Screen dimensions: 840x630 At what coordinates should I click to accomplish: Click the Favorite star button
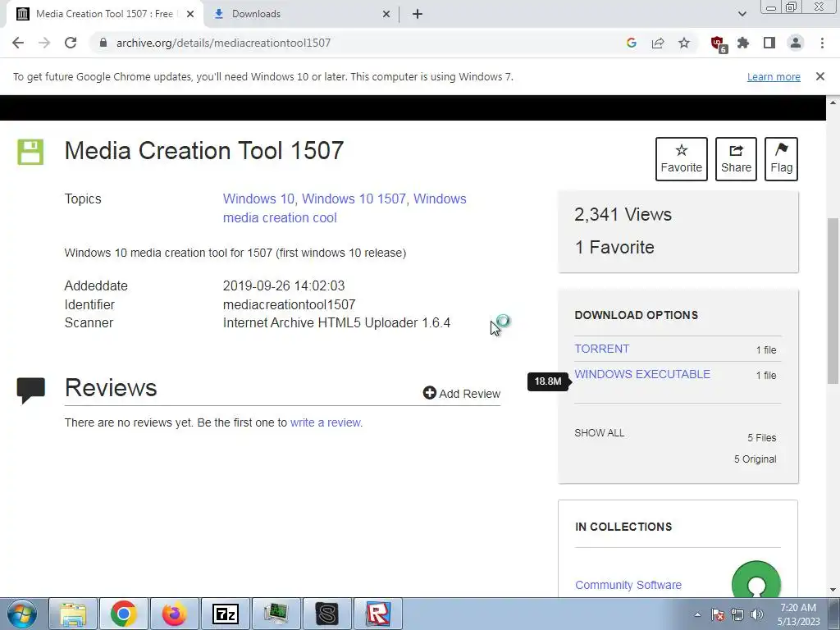(x=682, y=159)
